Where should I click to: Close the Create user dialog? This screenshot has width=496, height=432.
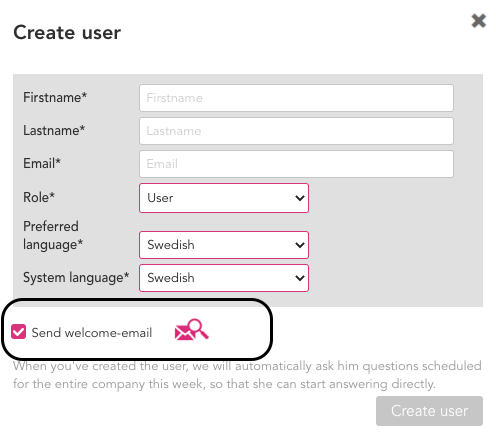tap(479, 21)
